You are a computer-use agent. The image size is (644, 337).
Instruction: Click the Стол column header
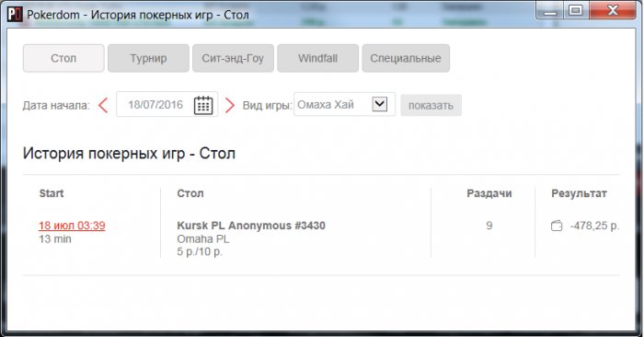tap(190, 193)
